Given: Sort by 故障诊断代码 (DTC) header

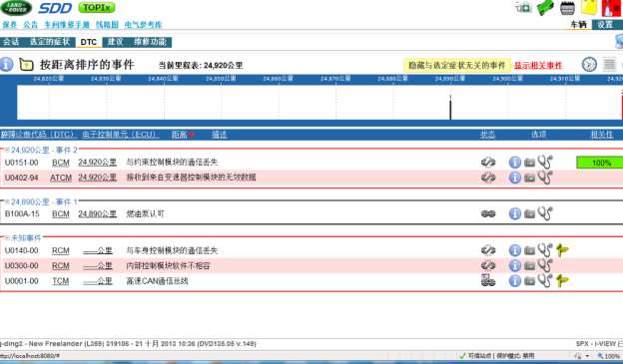Looking at the screenshot, I should click(x=38, y=135).
